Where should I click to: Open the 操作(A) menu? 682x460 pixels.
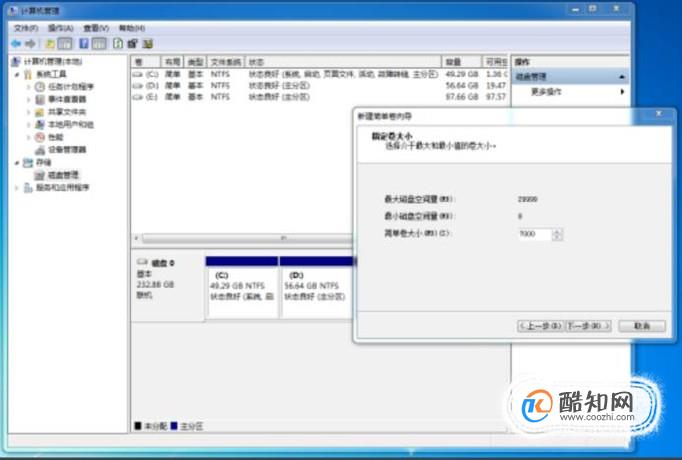coord(60,28)
